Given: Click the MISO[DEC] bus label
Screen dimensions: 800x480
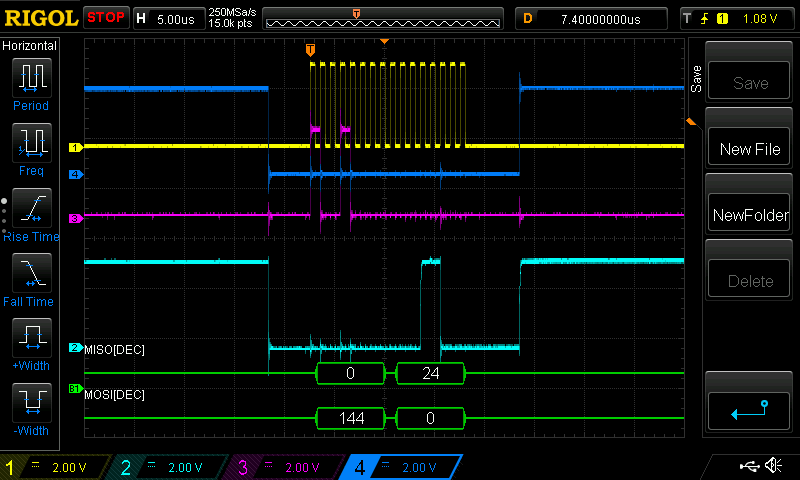Looking at the screenshot, I should point(114,350).
